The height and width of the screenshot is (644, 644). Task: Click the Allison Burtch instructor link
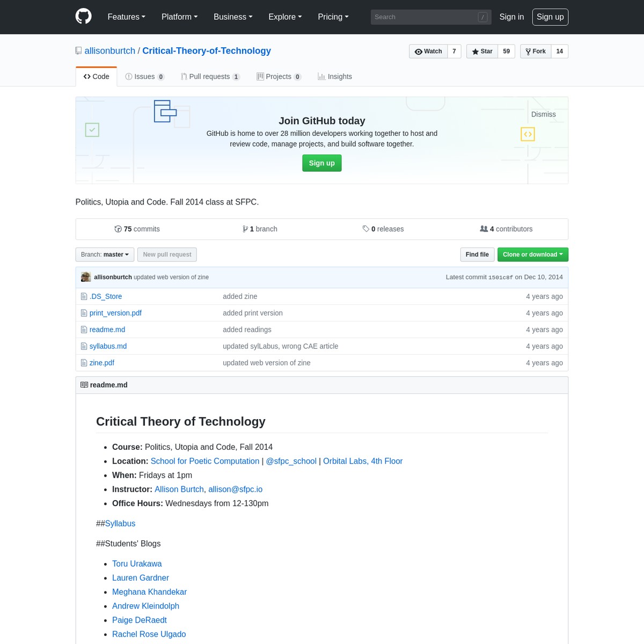[179, 489]
